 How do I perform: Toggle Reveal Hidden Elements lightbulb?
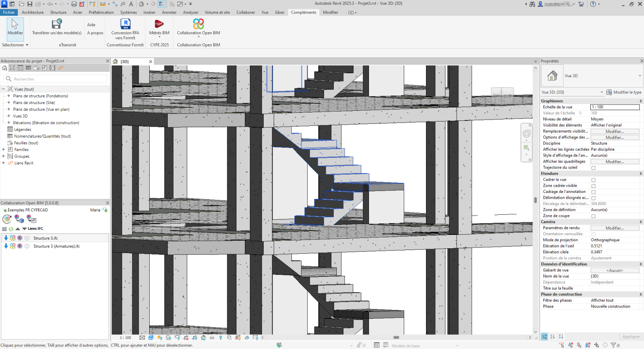(x=221, y=337)
